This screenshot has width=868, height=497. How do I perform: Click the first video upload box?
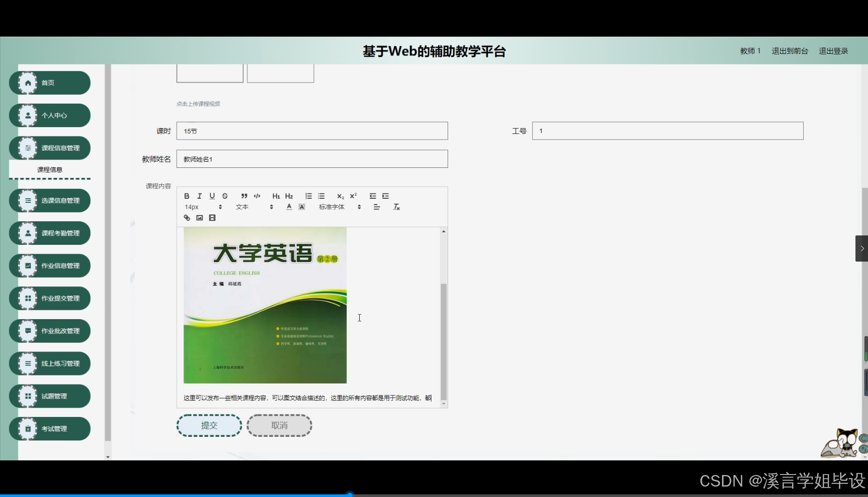pyautogui.click(x=210, y=73)
